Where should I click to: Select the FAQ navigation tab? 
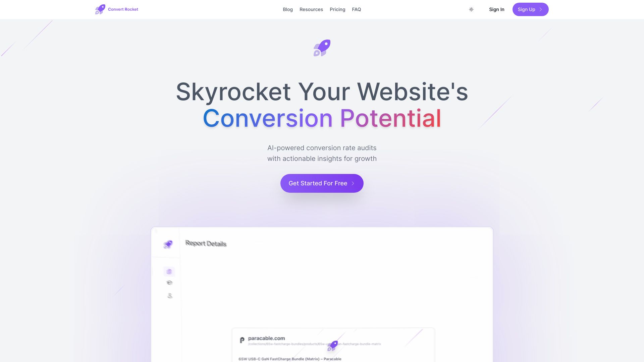point(356,9)
